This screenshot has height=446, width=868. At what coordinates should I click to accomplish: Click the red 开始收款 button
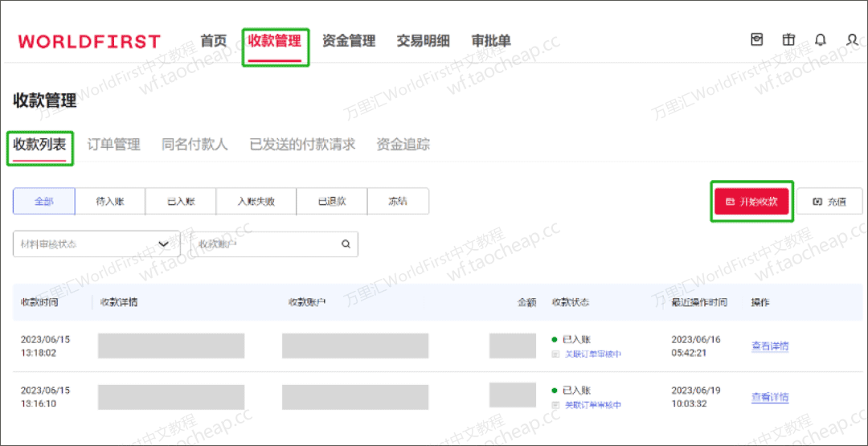751,202
